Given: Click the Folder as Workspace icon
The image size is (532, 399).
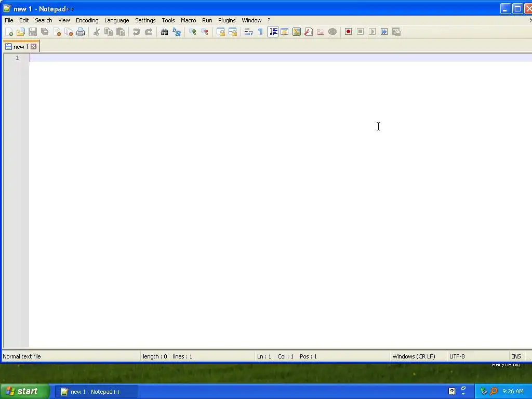Looking at the screenshot, I should (x=321, y=32).
